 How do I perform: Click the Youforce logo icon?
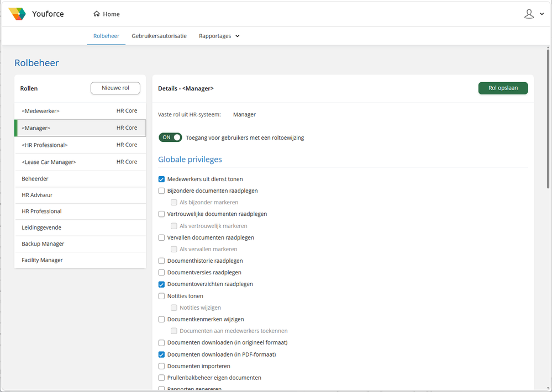(17, 14)
